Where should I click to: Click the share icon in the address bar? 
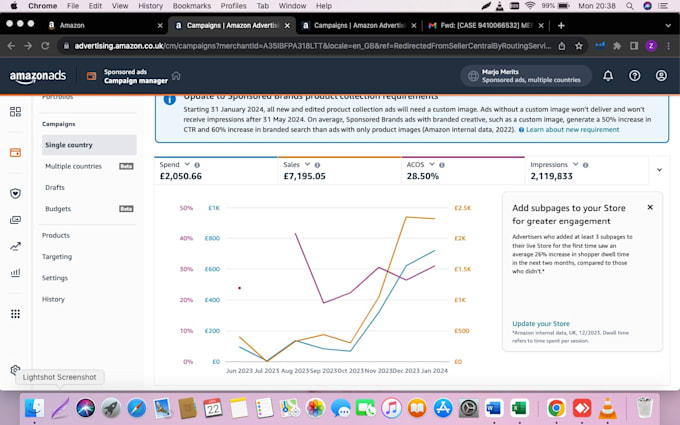pos(562,46)
